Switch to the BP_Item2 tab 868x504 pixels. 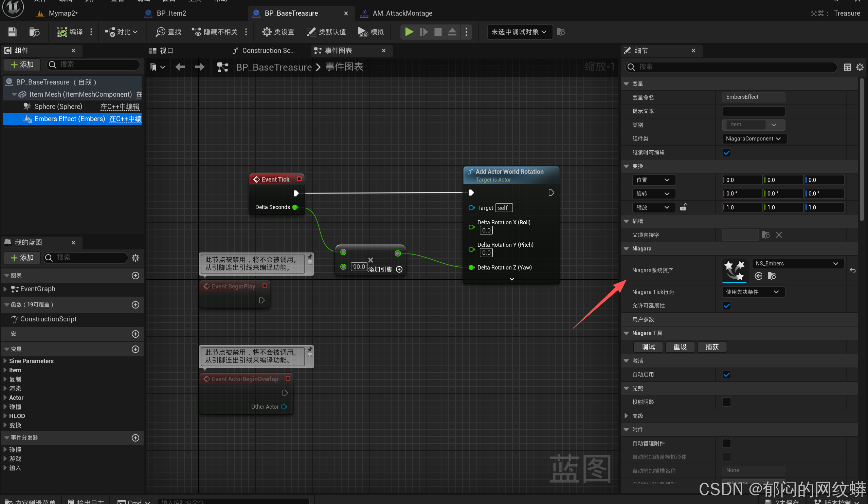point(171,13)
